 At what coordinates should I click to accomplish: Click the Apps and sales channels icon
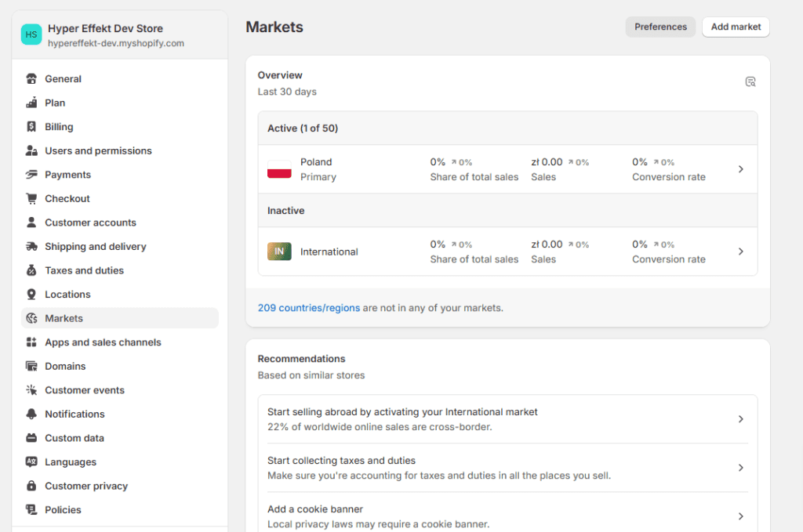pos(31,342)
